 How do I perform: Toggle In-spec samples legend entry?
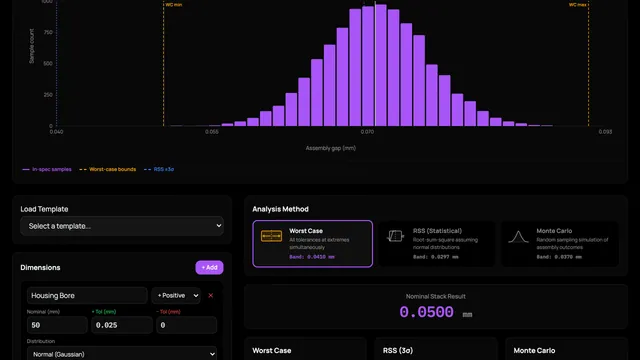point(47,169)
